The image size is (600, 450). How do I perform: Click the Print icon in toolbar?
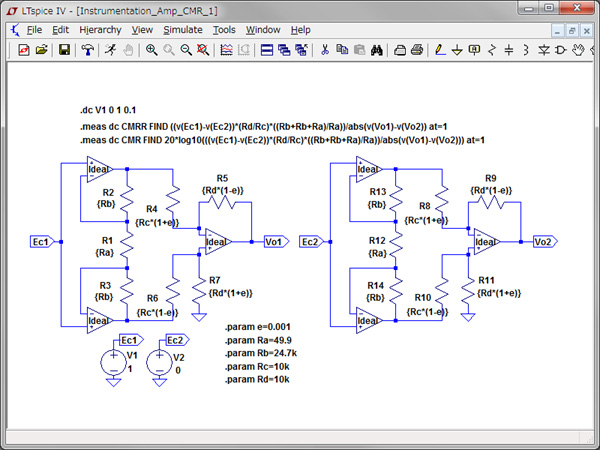tap(400, 49)
